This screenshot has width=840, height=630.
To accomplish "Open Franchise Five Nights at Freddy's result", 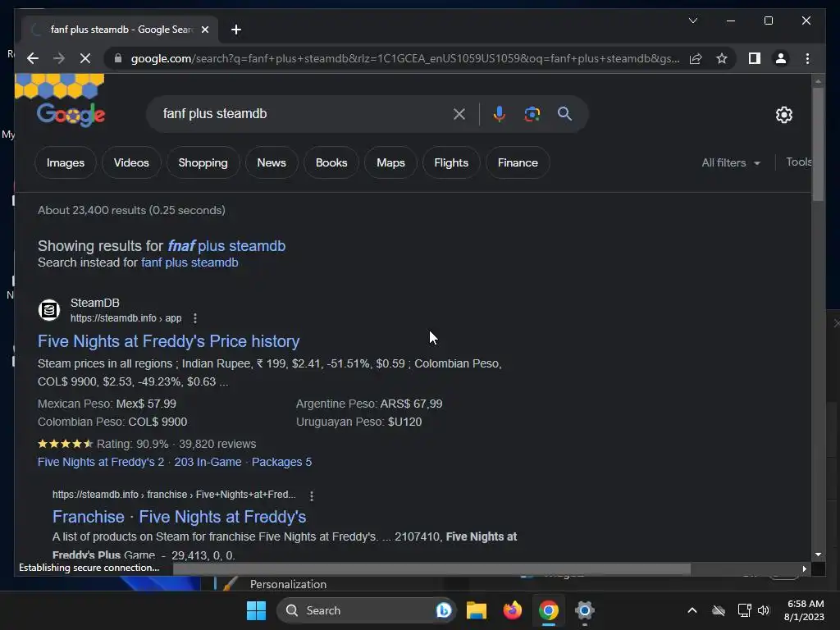I will [179, 517].
